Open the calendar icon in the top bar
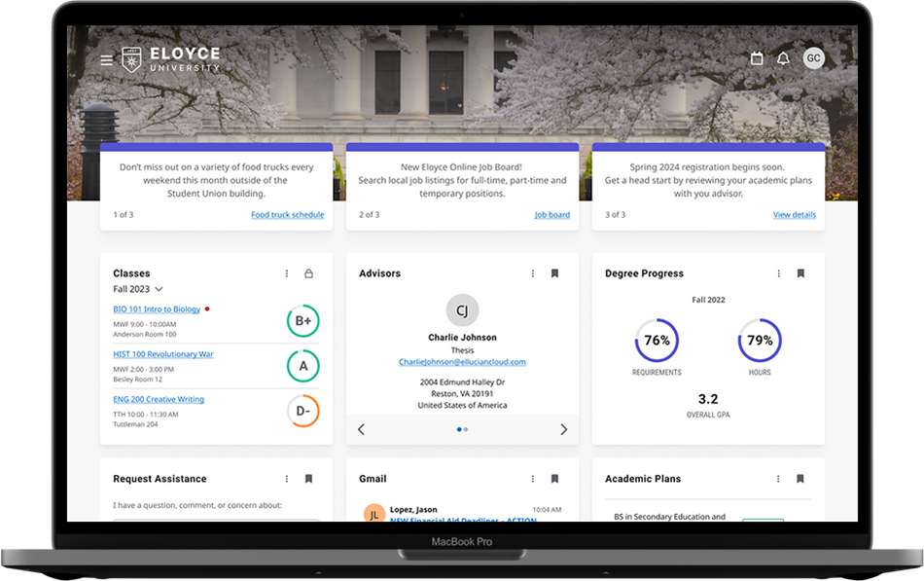 [x=757, y=58]
